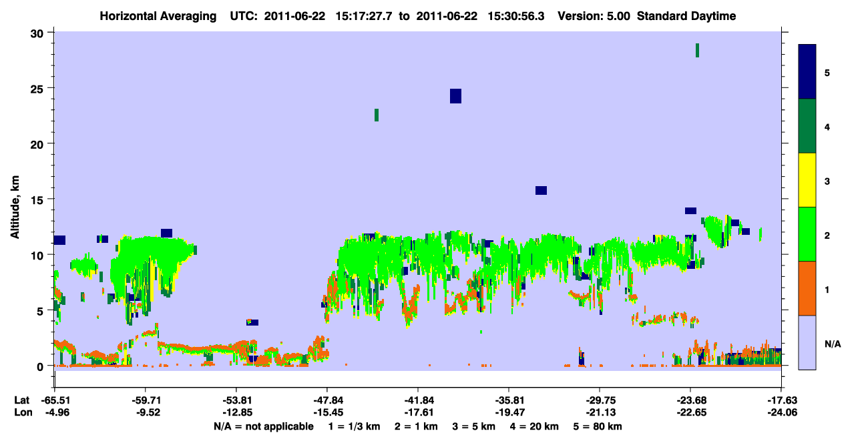
Task: Click the blue patch near 16 km altitude
Action: 541,190
